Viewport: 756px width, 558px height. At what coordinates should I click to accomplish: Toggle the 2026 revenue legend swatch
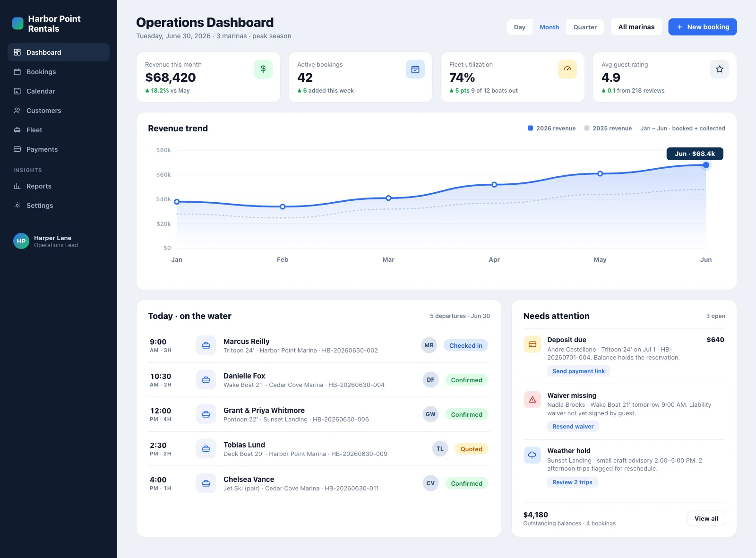pyautogui.click(x=530, y=128)
